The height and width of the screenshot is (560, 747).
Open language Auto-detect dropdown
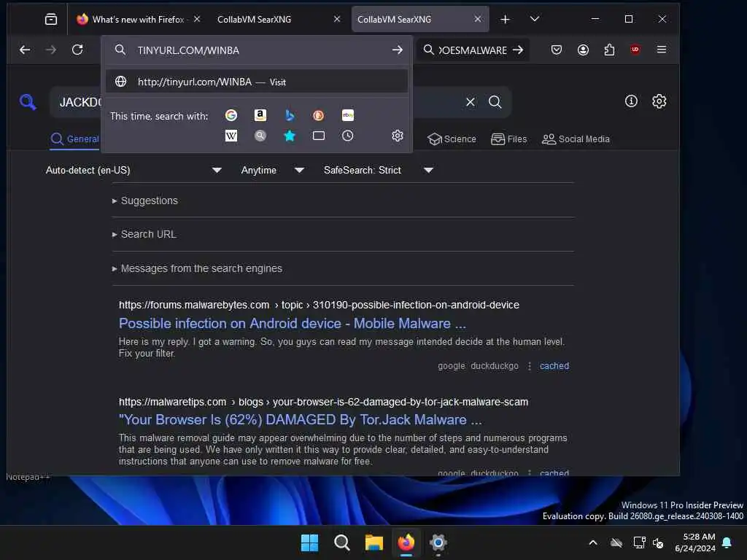tap(134, 170)
